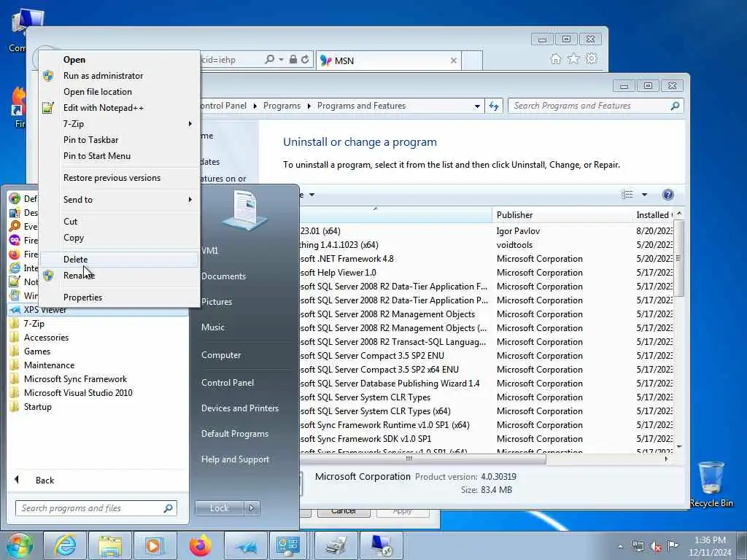Click the network tray icon
This screenshot has width=747, height=560.
click(x=638, y=546)
